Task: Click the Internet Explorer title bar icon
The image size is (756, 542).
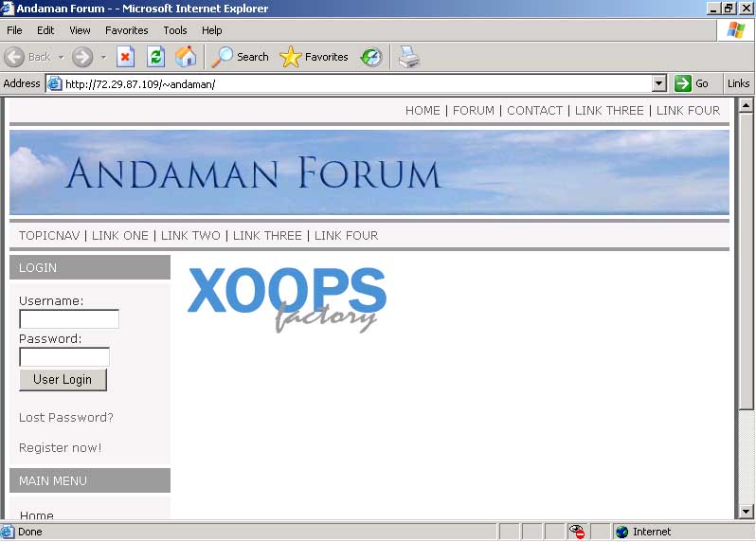Action: pyautogui.click(x=8, y=9)
